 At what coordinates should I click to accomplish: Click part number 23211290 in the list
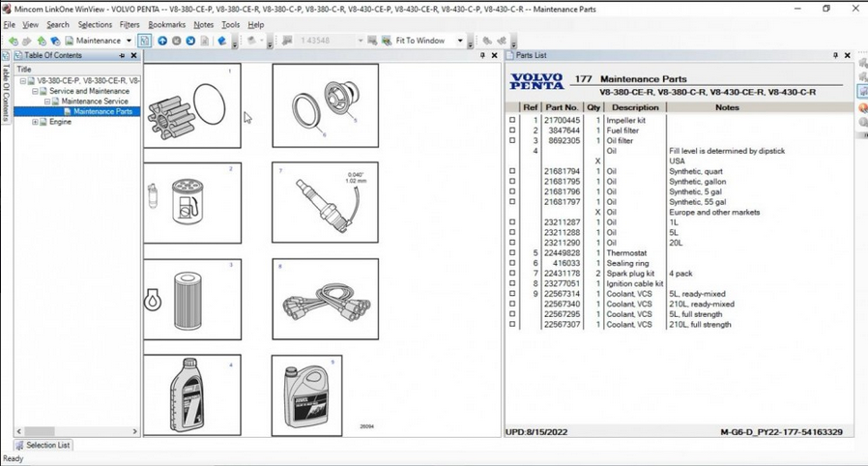[x=562, y=243]
